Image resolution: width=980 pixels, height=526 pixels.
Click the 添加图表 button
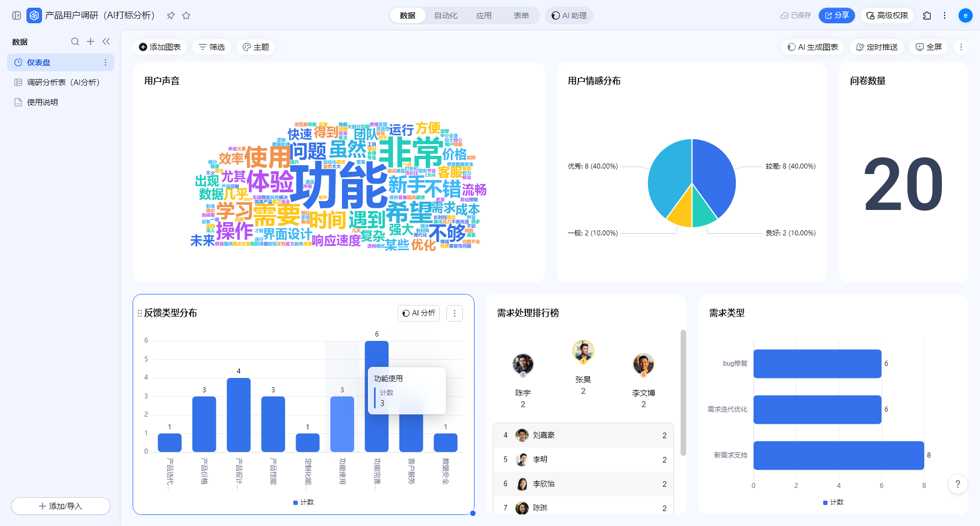[x=160, y=47]
